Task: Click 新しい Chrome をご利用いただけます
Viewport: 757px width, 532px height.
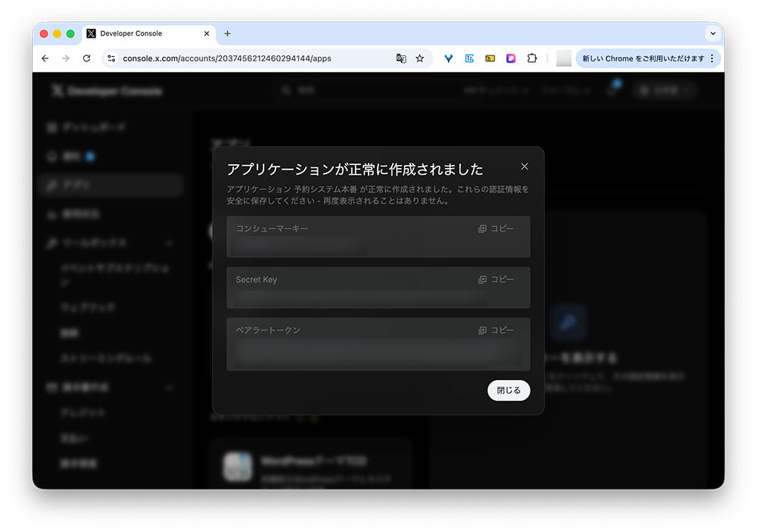Action: tap(643, 58)
